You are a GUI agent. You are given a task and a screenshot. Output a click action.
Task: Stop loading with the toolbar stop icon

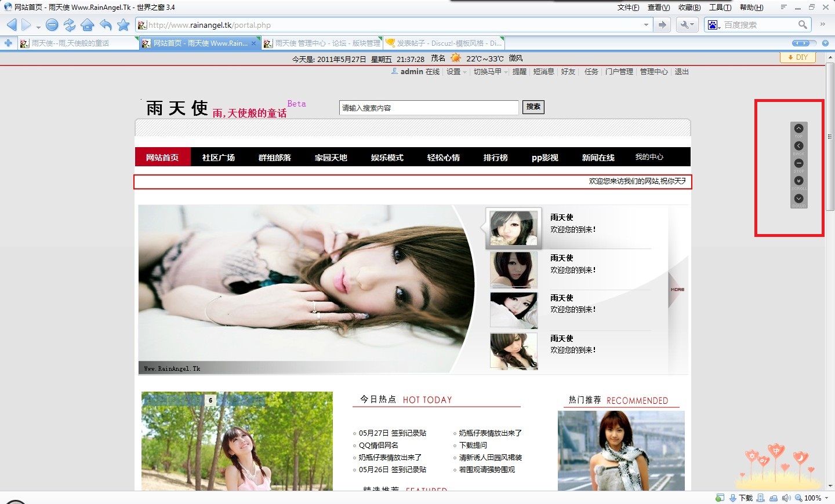52,25
